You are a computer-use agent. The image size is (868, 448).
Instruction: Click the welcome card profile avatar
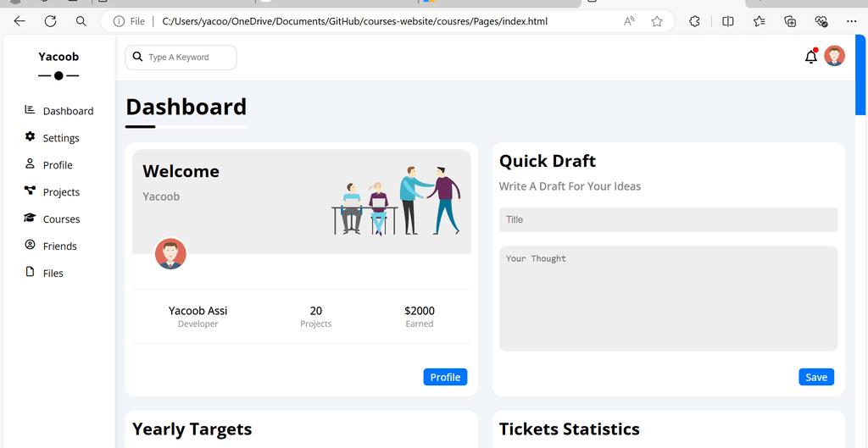point(170,254)
